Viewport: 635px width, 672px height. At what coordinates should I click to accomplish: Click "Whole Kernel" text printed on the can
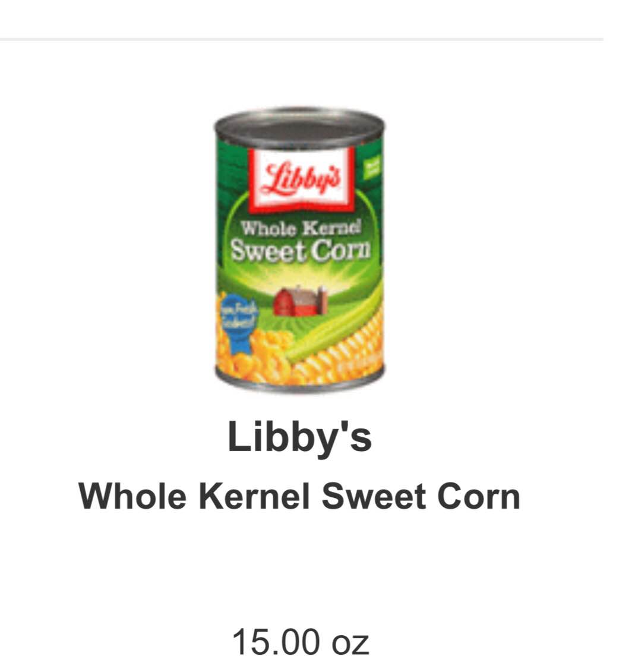(x=301, y=228)
